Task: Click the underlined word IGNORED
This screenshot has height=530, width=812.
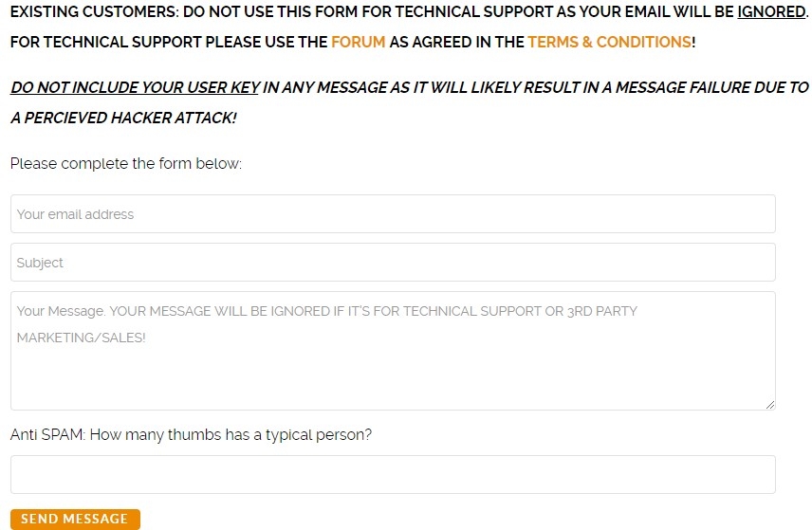Action: 770,11
